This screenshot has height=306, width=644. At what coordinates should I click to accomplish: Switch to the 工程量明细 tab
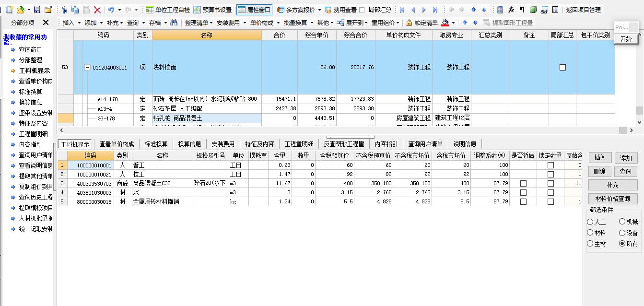(x=299, y=144)
